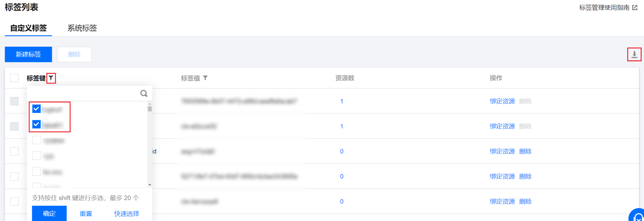Click the download export icon

click(x=634, y=54)
